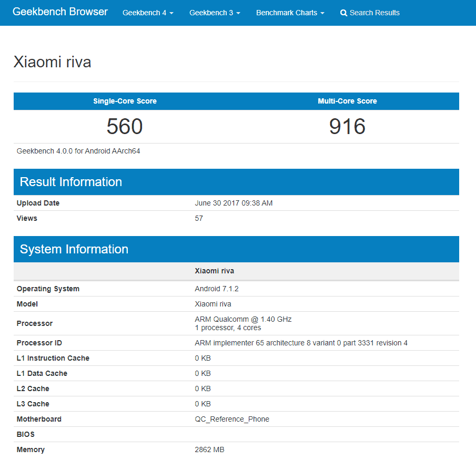This screenshot has width=476, height=460.
Task: Select the single-core score value 560
Action: pos(125,126)
